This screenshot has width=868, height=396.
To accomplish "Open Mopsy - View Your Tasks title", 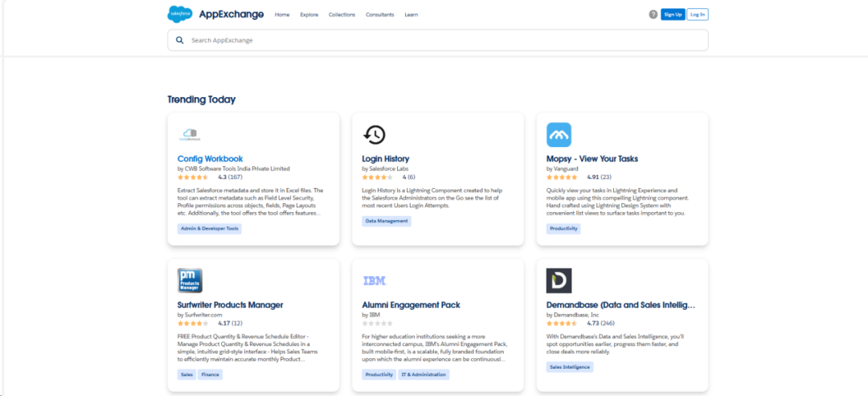I will (592, 159).
